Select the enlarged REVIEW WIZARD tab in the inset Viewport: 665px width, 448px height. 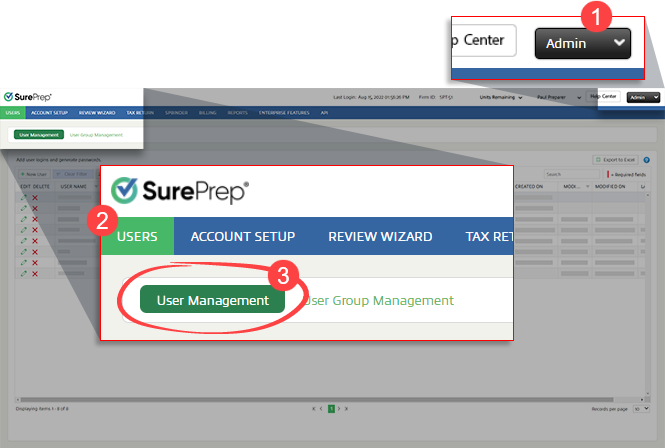[x=380, y=236]
